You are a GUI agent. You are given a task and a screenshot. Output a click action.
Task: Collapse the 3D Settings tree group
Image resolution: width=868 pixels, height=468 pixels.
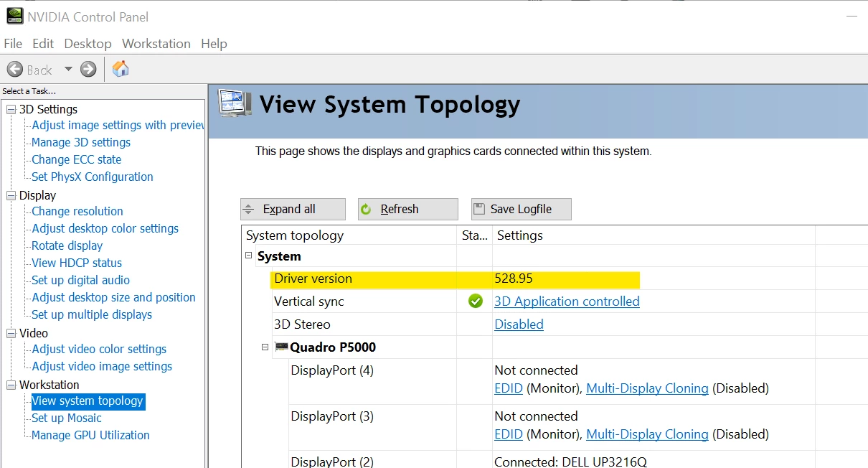[11, 109]
